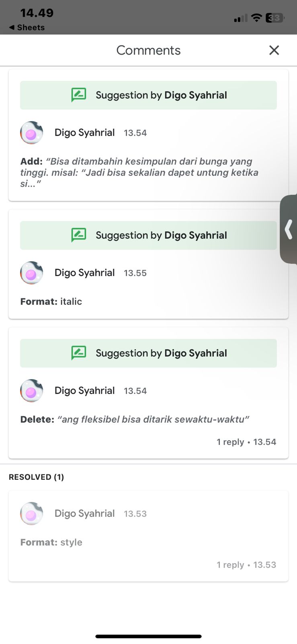Close the Comments panel with the X
297x644 pixels.
(x=274, y=50)
